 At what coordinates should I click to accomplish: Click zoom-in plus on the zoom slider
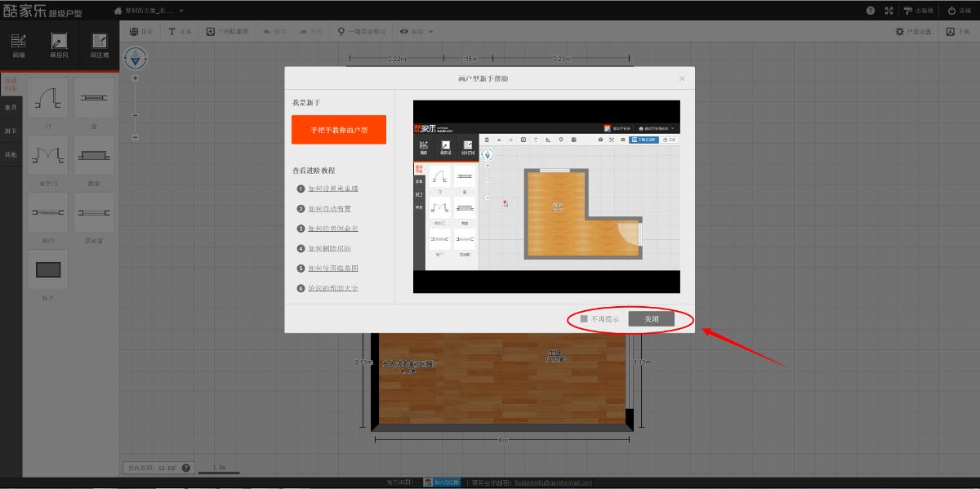pos(136,78)
